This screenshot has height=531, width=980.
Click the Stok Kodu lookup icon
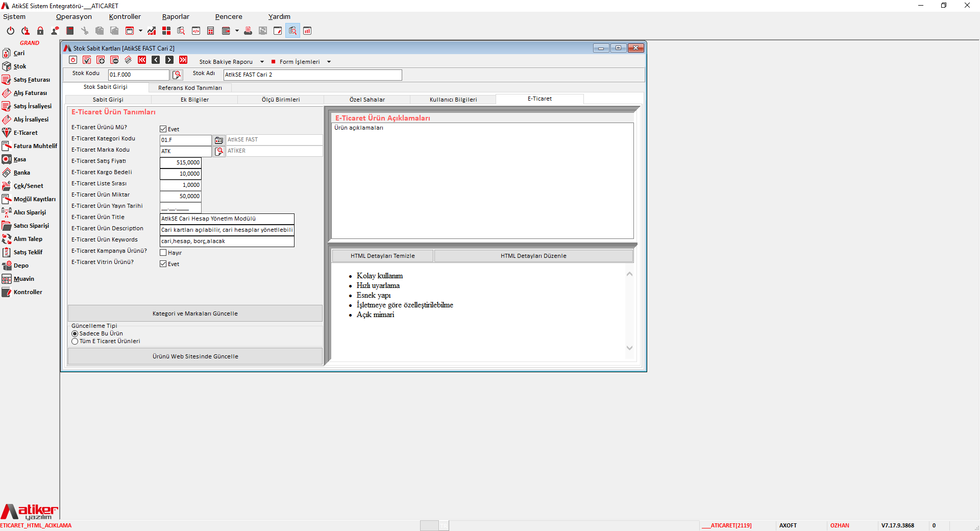(177, 75)
